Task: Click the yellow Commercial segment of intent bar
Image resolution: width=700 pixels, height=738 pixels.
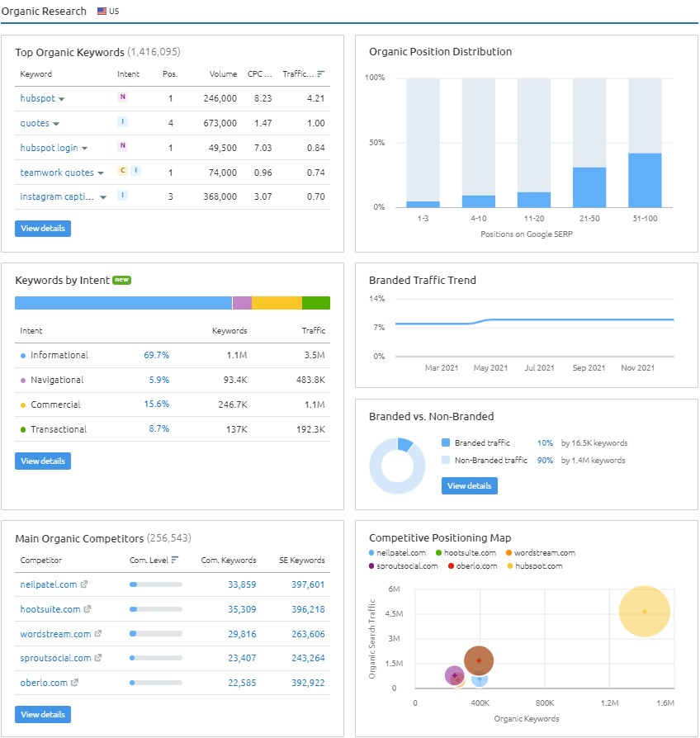Action: 277,303
